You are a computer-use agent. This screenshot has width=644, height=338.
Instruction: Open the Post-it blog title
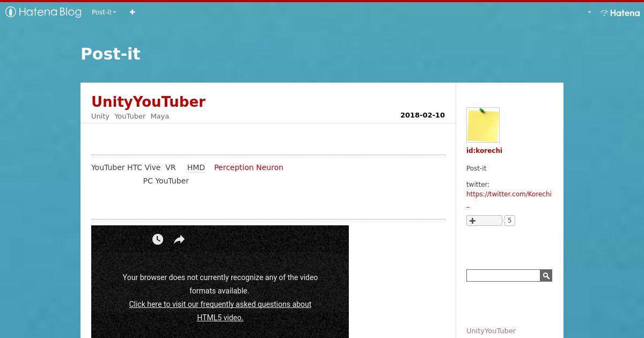(x=111, y=54)
